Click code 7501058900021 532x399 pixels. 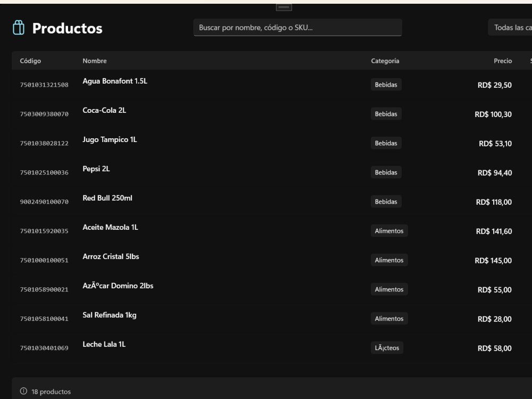coord(44,289)
